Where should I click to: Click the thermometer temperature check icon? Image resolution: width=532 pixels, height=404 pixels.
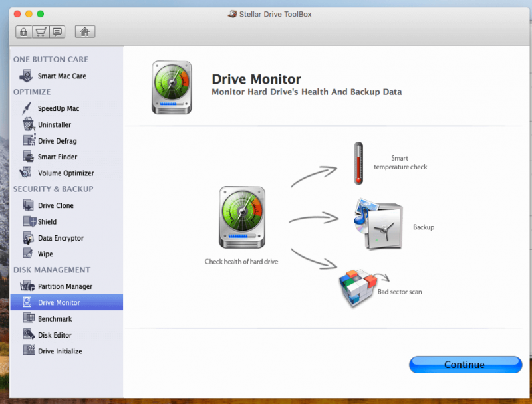(x=358, y=163)
